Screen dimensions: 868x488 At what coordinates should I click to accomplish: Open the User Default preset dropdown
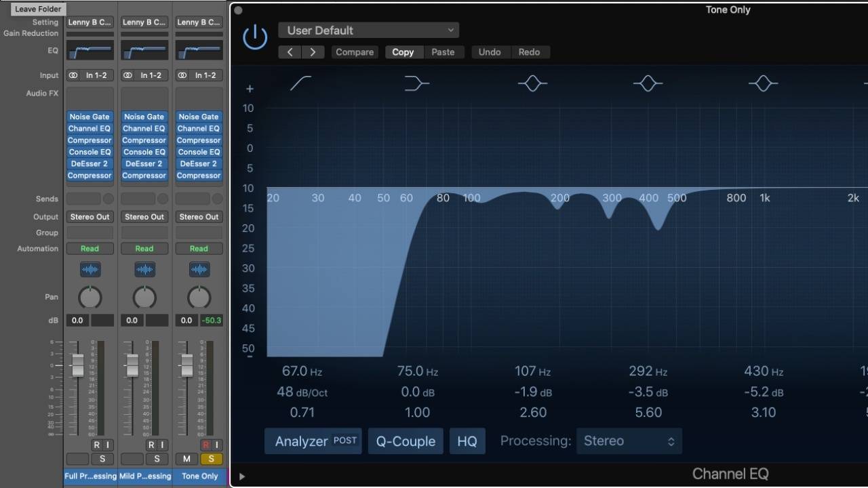coord(369,30)
